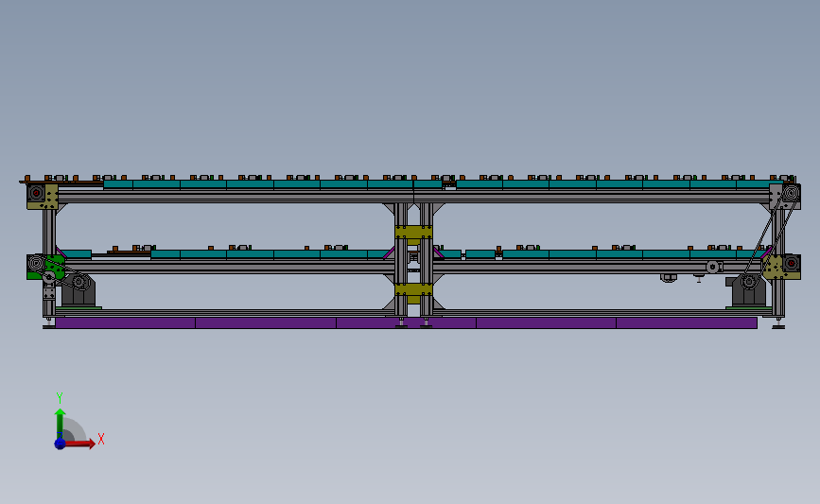Select the olive corner plate at the lower-right end

coord(773,268)
